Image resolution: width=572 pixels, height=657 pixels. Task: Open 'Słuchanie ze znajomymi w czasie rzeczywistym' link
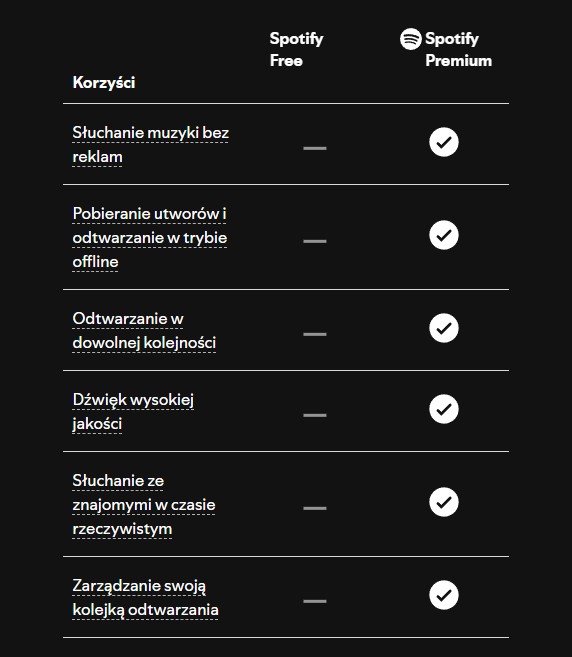144,505
